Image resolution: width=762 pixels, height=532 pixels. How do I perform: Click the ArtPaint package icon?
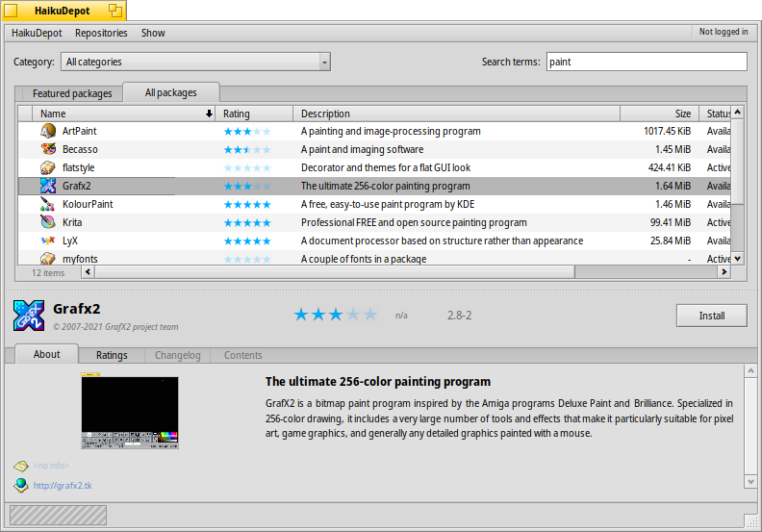48,131
